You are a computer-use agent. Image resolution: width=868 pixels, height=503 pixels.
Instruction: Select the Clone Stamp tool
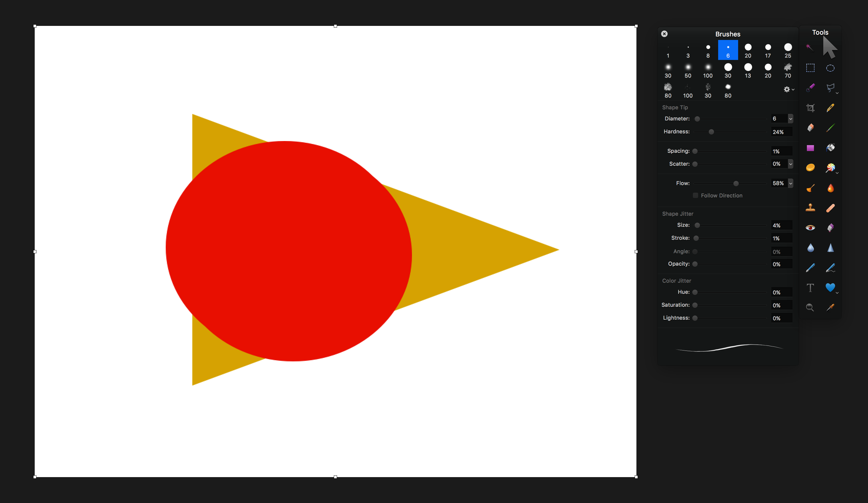tap(810, 208)
